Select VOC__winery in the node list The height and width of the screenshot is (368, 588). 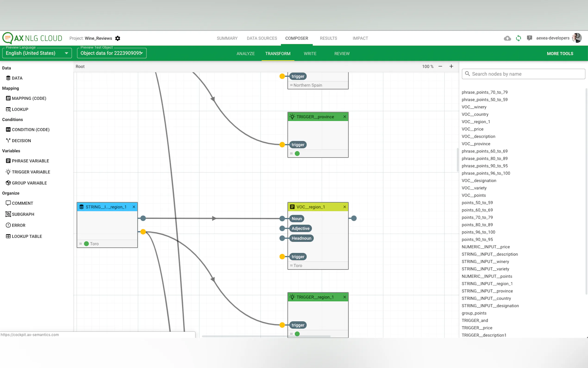pyautogui.click(x=474, y=107)
